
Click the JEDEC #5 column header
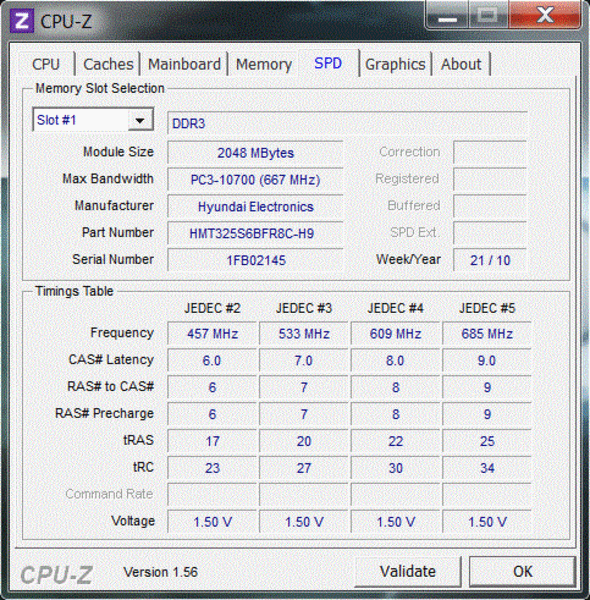pos(487,308)
